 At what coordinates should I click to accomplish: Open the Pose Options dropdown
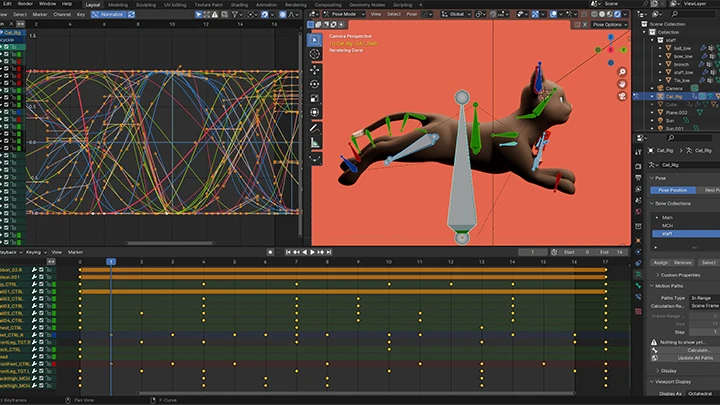(x=609, y=24)
